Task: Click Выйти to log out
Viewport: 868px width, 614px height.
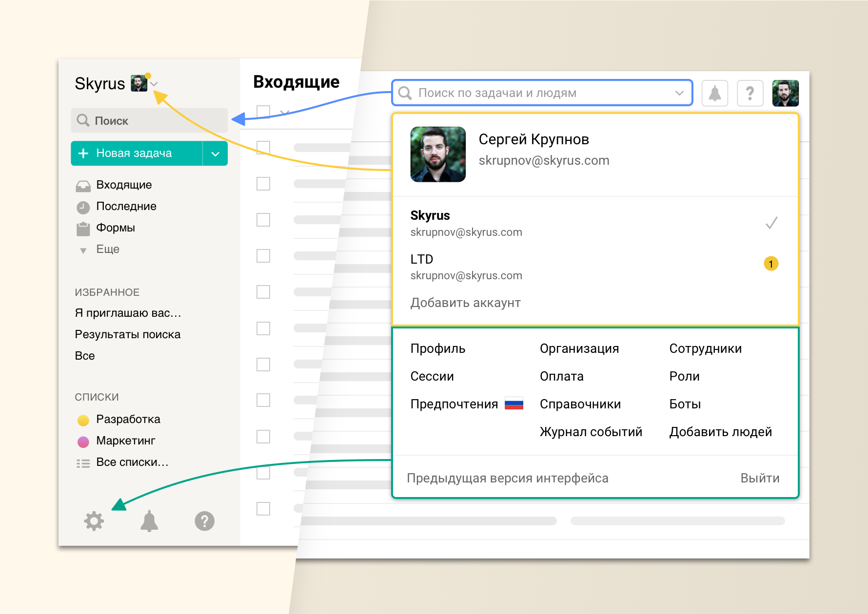Action: coord(760,478)
